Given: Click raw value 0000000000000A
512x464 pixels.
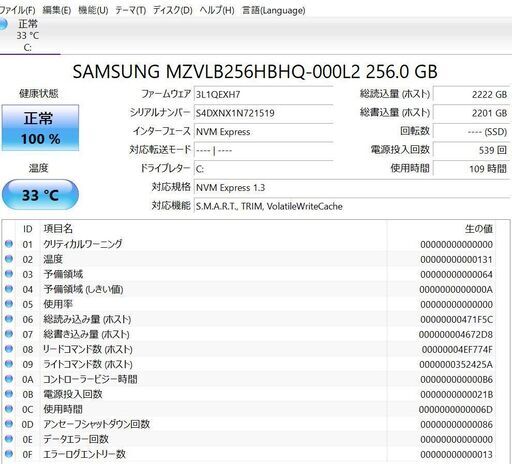Looking at the screenshot, I should click(456, 290).
